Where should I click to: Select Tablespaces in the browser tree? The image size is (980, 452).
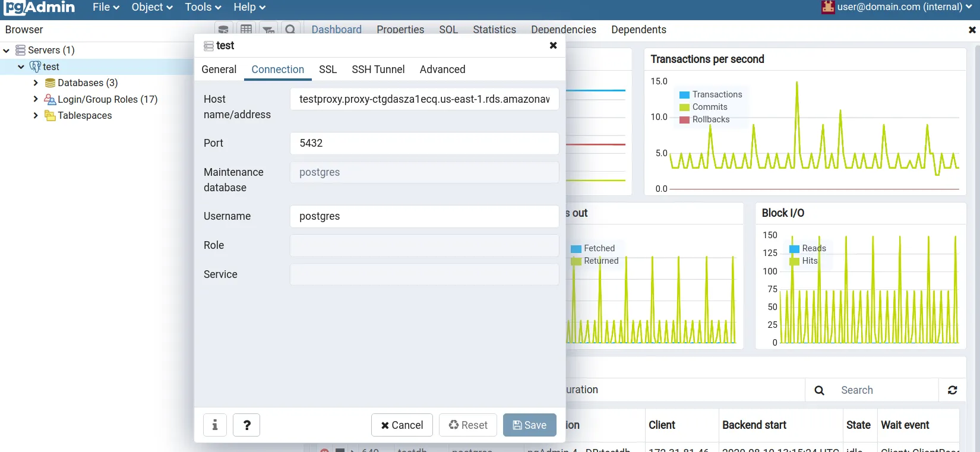pyautogui.click(x=85, y=115)
